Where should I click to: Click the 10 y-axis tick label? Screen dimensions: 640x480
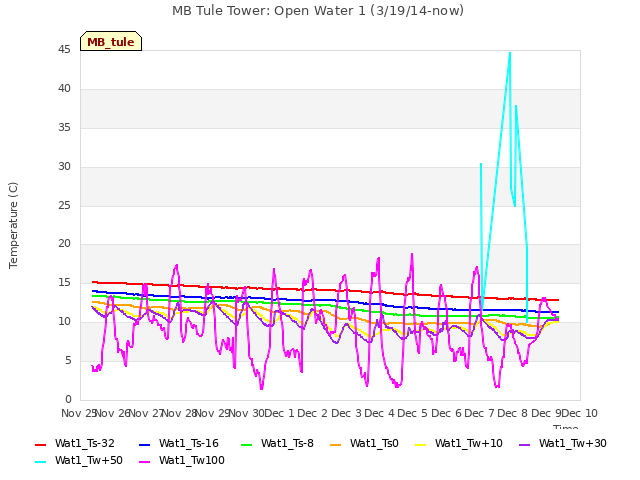[64, 322]
